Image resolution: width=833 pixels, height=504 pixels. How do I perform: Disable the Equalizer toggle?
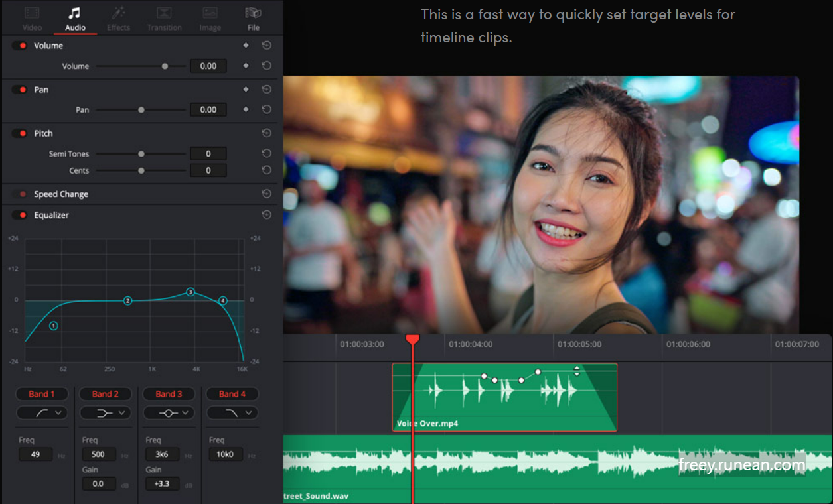point(19,214)
